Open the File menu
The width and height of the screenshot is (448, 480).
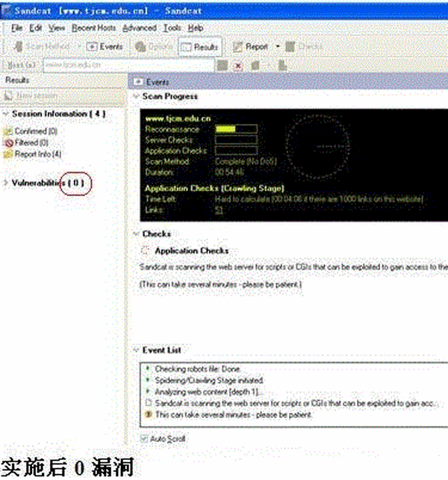coord(17,28)
